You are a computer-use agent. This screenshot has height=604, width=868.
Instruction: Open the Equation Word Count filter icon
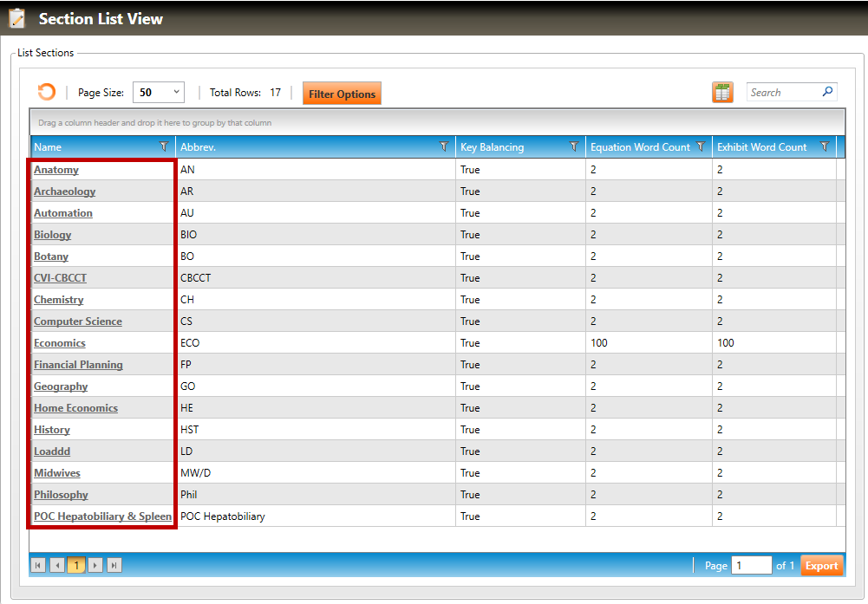(x=700, y=147)
